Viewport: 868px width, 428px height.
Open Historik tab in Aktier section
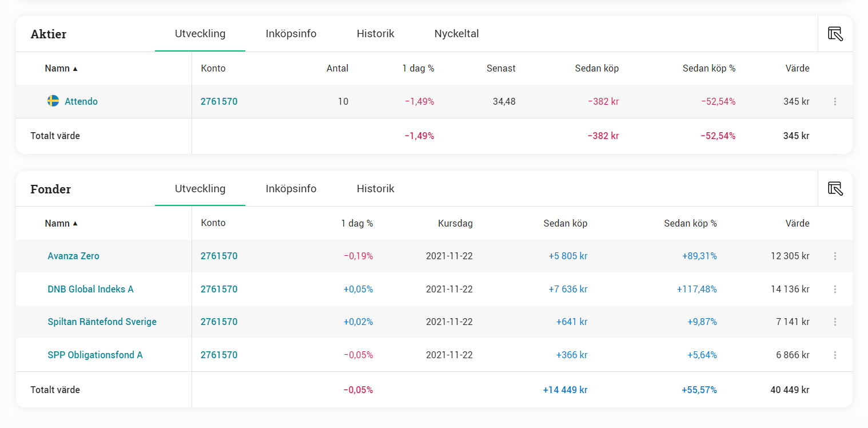click(376, 34)
